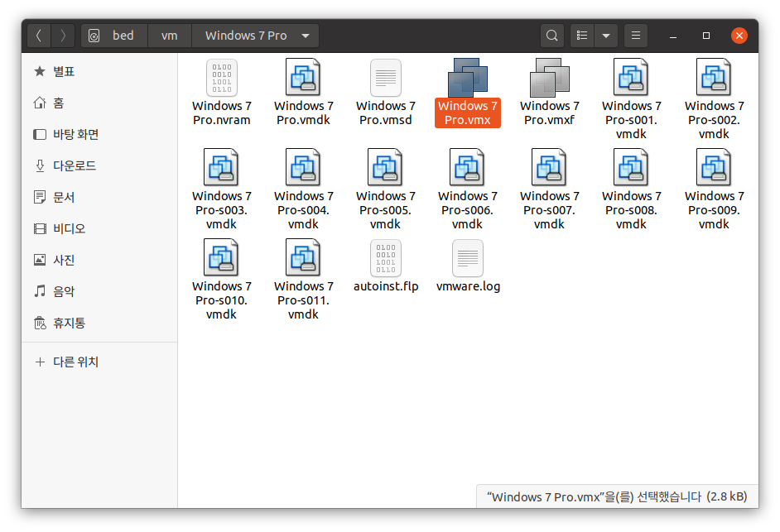The width and height of the screenshot is (780, 532).
Task: Go to 홈 home folder in sidebar
Action: (x=99, y=103)
